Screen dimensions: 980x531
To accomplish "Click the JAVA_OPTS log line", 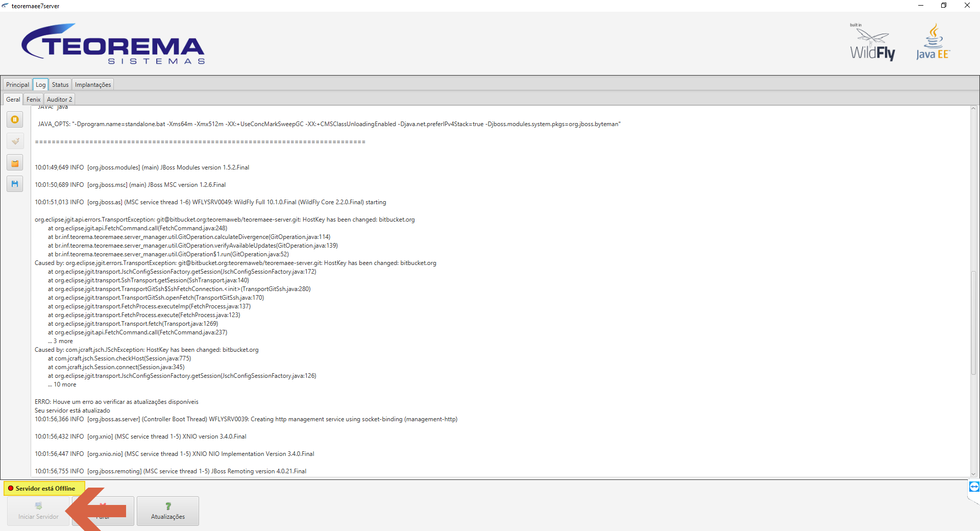I will (329, 124).
